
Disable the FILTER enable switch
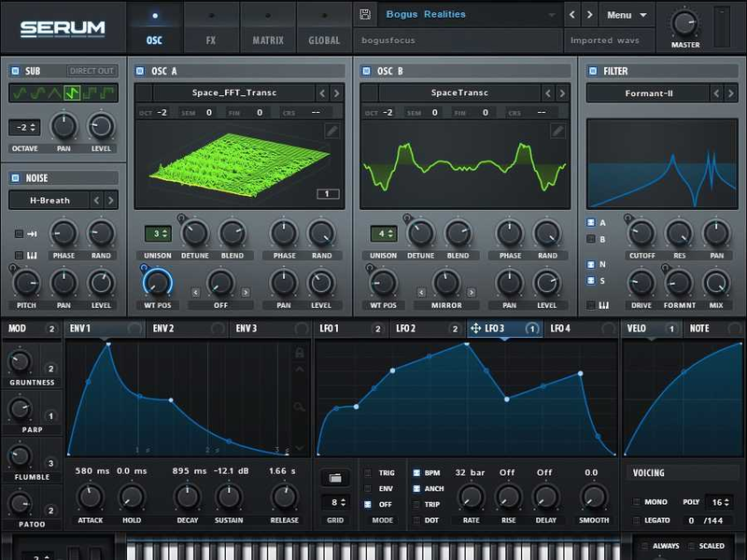(592, 71)
